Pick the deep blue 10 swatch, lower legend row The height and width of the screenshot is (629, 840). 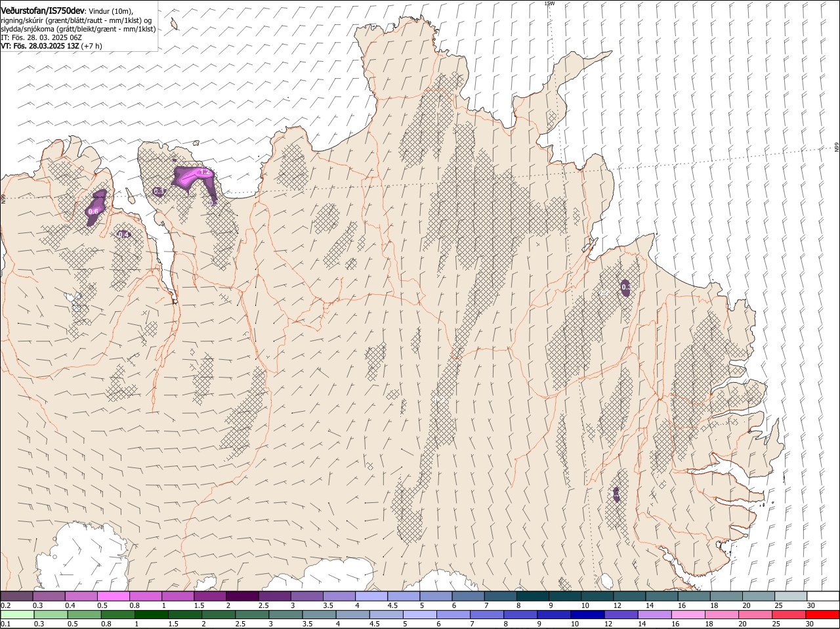pyautogui.click(x=587, y=615)
